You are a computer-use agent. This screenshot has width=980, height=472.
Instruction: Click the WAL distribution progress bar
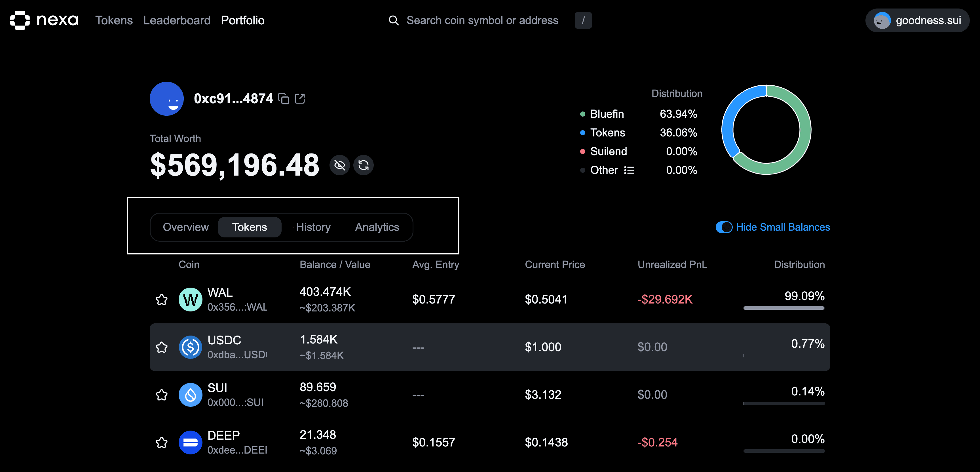[x=784, y=309]
